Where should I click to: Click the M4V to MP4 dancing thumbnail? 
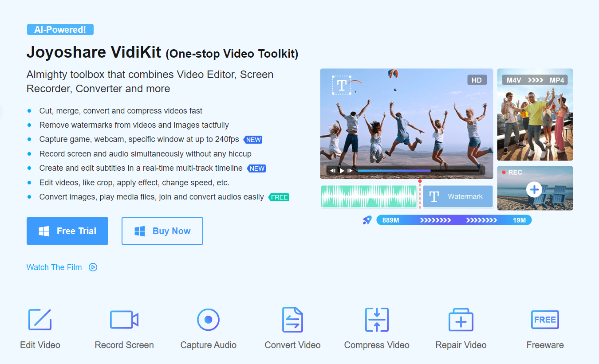pos(535,114)
